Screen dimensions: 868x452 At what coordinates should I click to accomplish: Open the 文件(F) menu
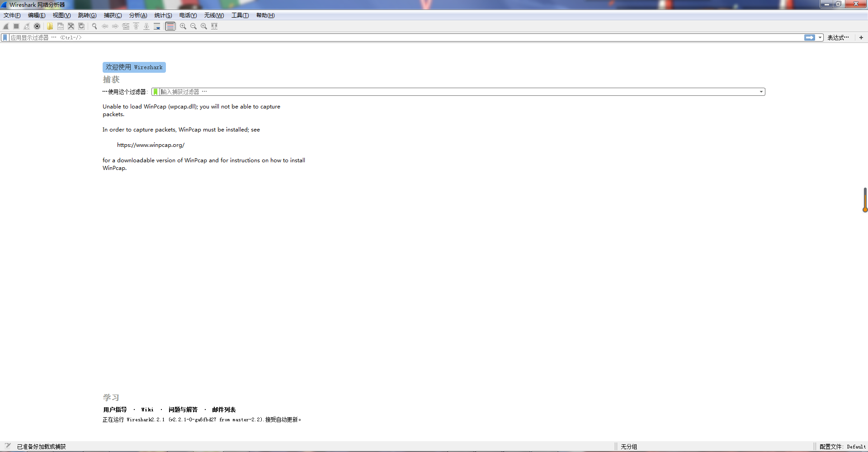point(12,15)
